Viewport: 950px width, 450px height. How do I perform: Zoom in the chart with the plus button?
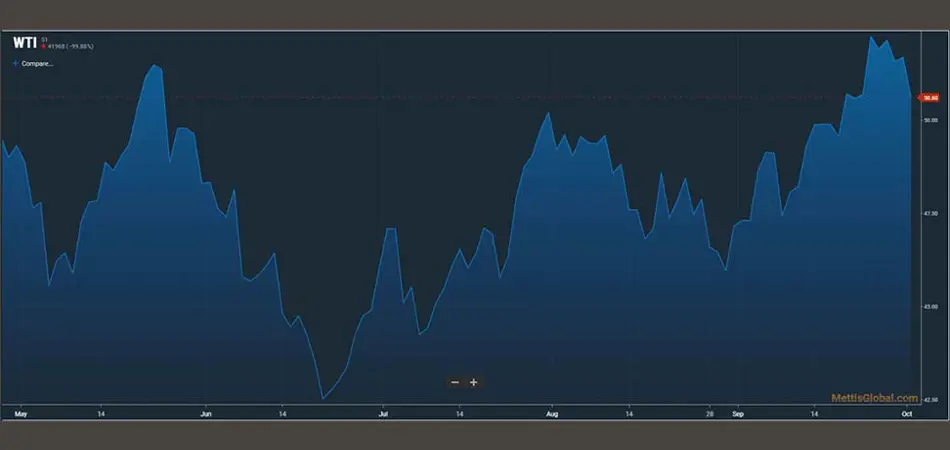[x=474, y=382]
